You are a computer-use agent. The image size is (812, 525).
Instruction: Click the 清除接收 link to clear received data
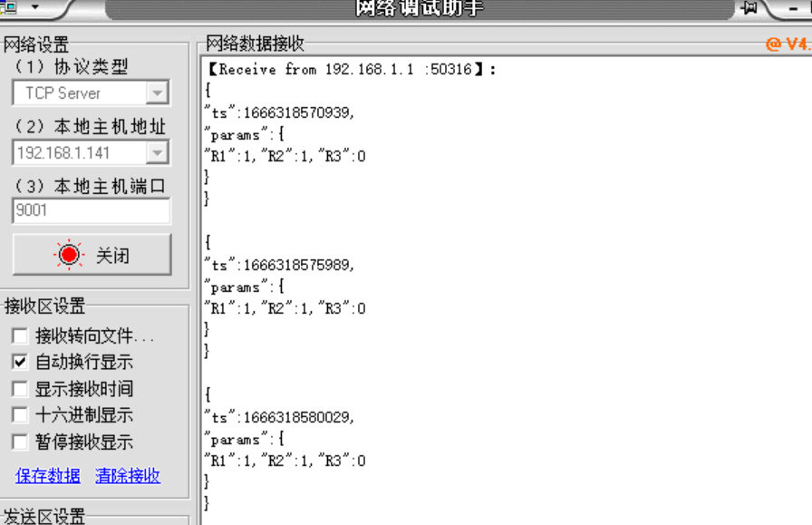coord(126,475)
